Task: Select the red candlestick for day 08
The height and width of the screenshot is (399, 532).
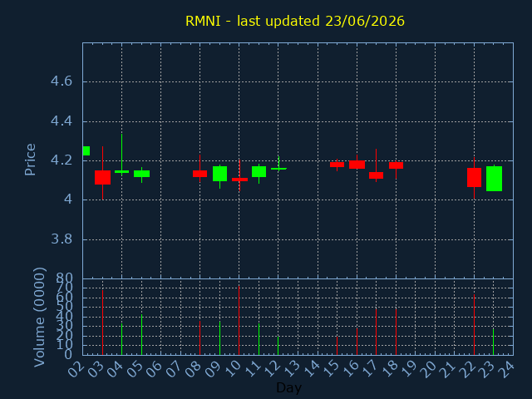Action: (x=199, y=174)
